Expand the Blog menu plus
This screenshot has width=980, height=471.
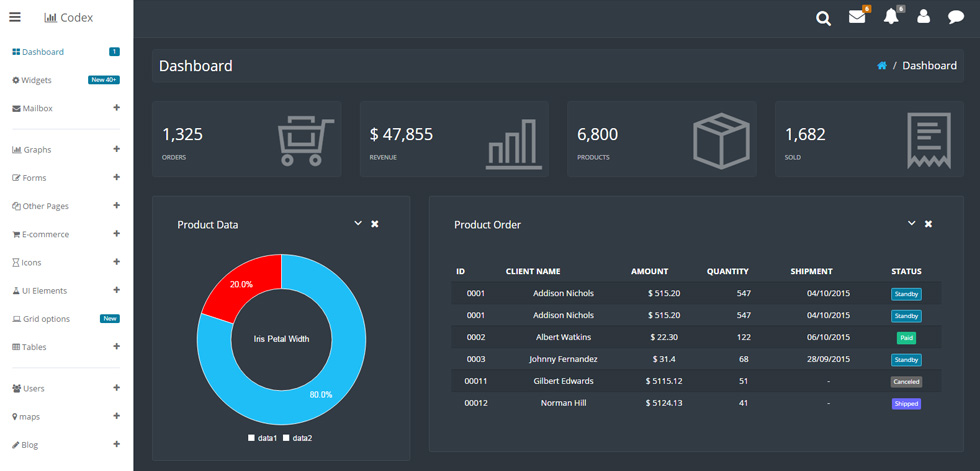coord(116,444)
